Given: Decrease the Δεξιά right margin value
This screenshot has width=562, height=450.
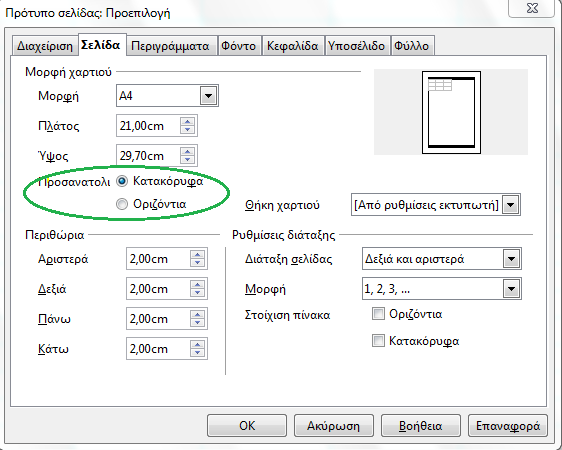Looking at the screenshot, I should coord(197,293).
